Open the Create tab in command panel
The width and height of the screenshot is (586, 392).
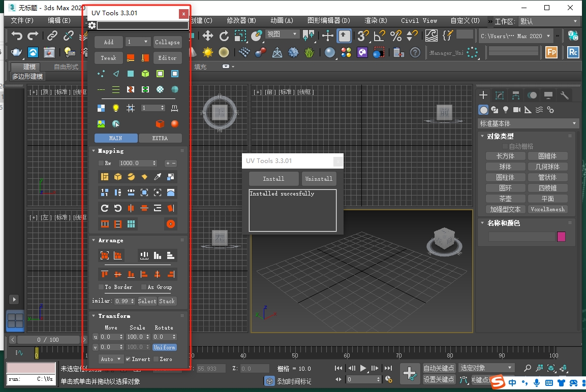pos(483,95)
